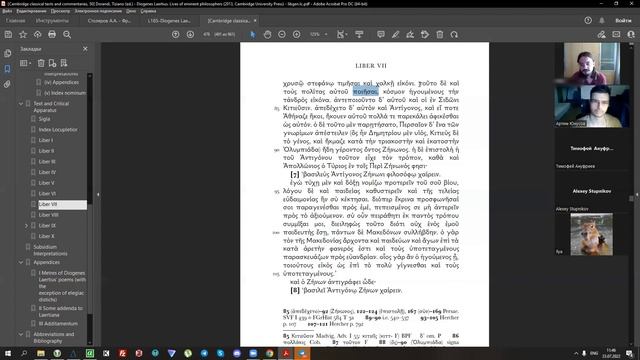Add a new bookmark
This screenshot has height=360, width=640.
pos(52,63)
